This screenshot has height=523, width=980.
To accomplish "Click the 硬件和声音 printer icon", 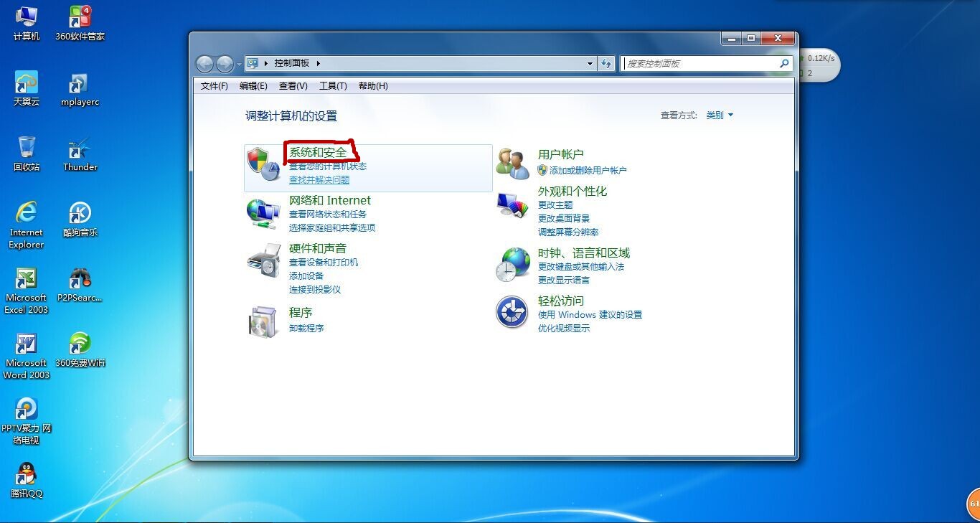I will click(x=263, y=260).
